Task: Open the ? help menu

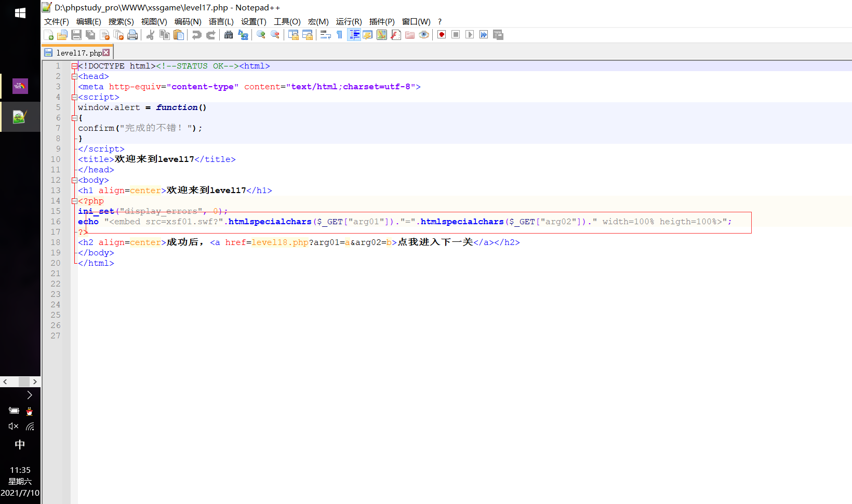Action: [440, 21]
